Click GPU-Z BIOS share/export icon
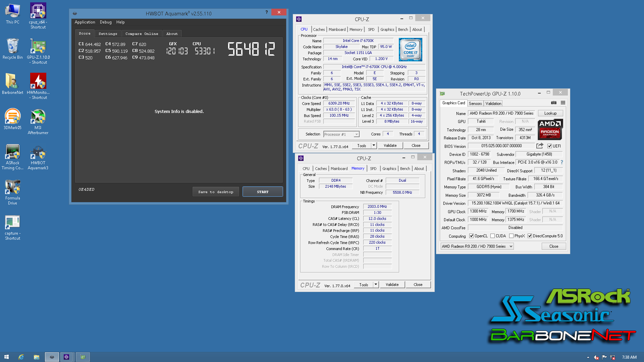 tap(540, 145)
